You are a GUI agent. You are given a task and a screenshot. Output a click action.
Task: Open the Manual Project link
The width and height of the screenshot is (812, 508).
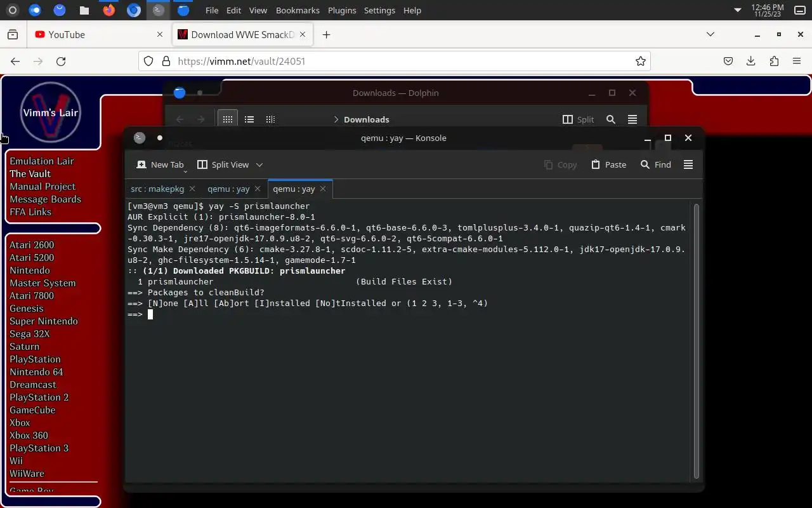[43, 186]
